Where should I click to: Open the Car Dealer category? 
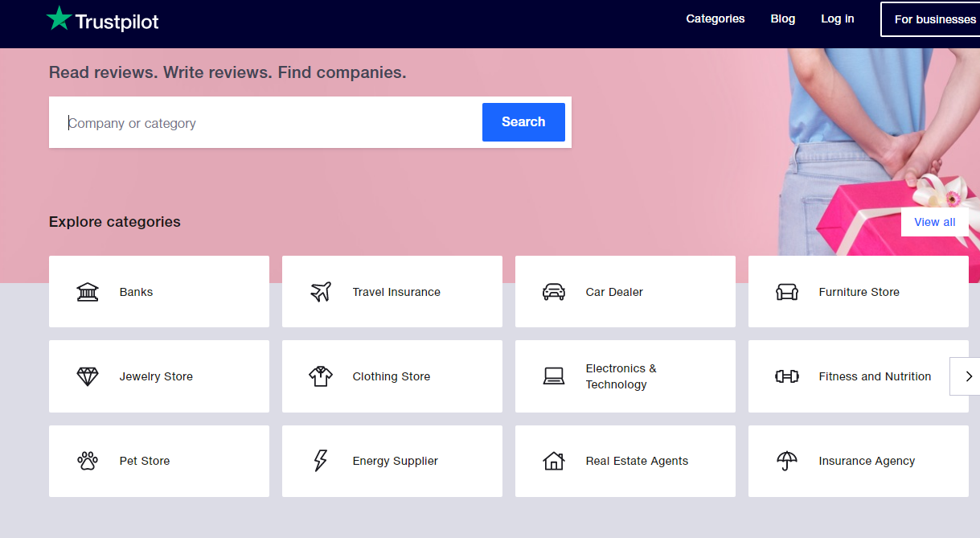click(x=625, y=292)
